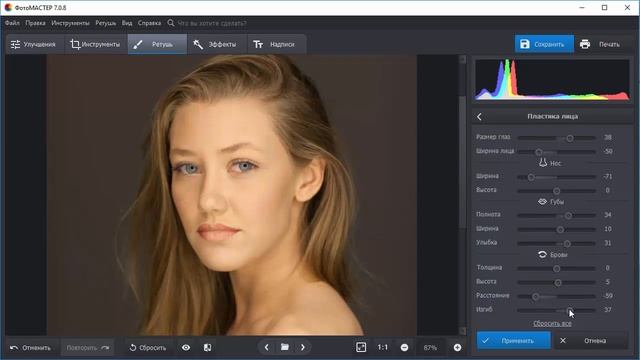
Task: Click the Сохранить button
Action: [544, 44]
